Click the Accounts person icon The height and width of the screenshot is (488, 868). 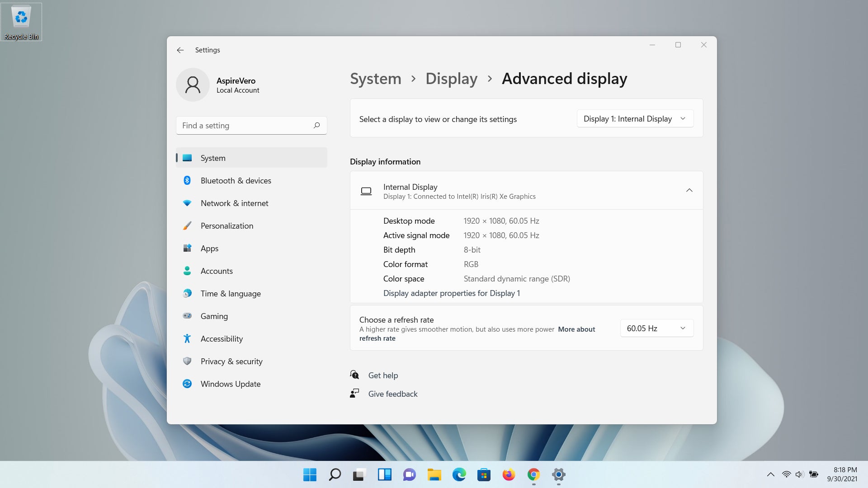pos(187,271)
